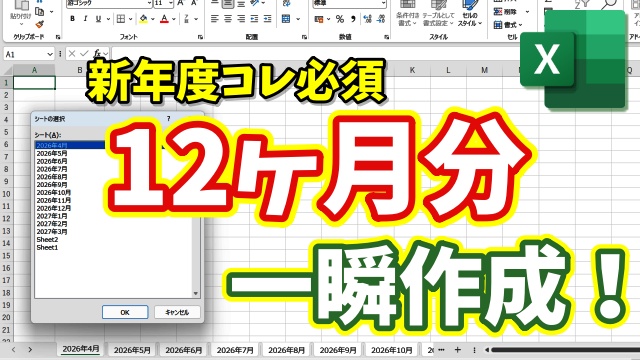This screenshot has width=640, height=360.
Task: Switch to the 2026年7月 sheet tab
Action: click(x=235, y=350)
